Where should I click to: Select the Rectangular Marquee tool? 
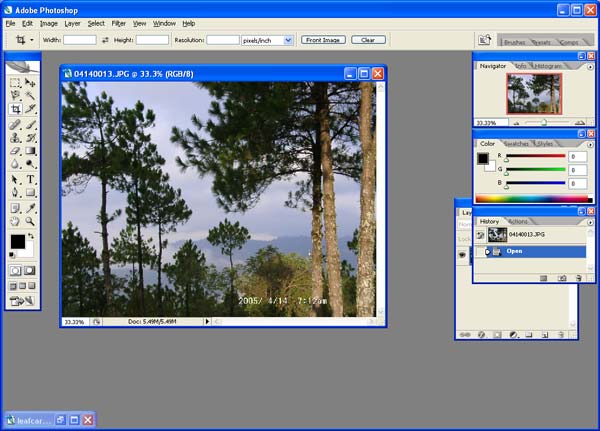(15, 83)
